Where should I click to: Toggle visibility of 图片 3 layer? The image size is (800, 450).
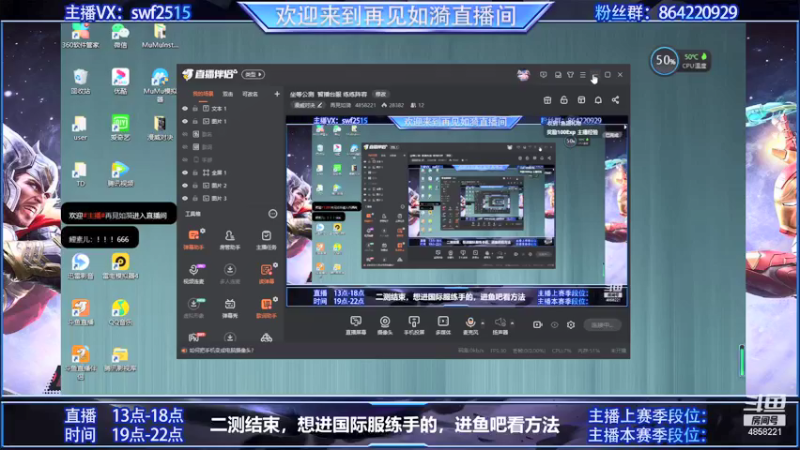point(185,198)
